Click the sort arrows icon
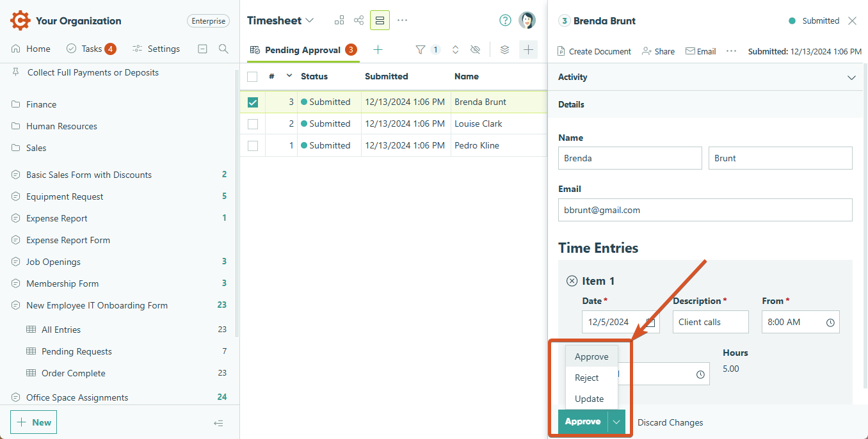 click(456, 49)
